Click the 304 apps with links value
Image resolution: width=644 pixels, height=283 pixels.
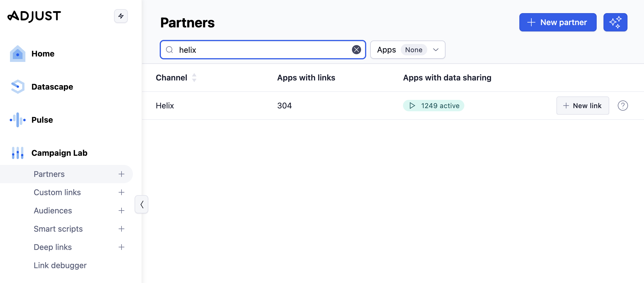[284, 106]
